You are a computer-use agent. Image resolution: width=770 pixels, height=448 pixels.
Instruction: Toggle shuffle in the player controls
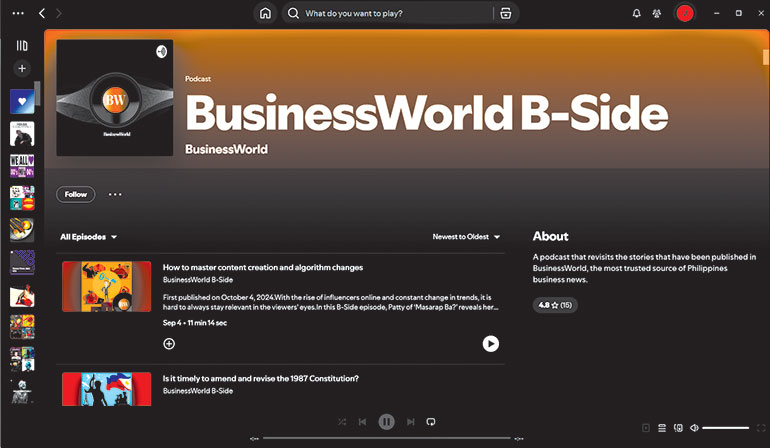pyautogui.click(x=342, y=422)
